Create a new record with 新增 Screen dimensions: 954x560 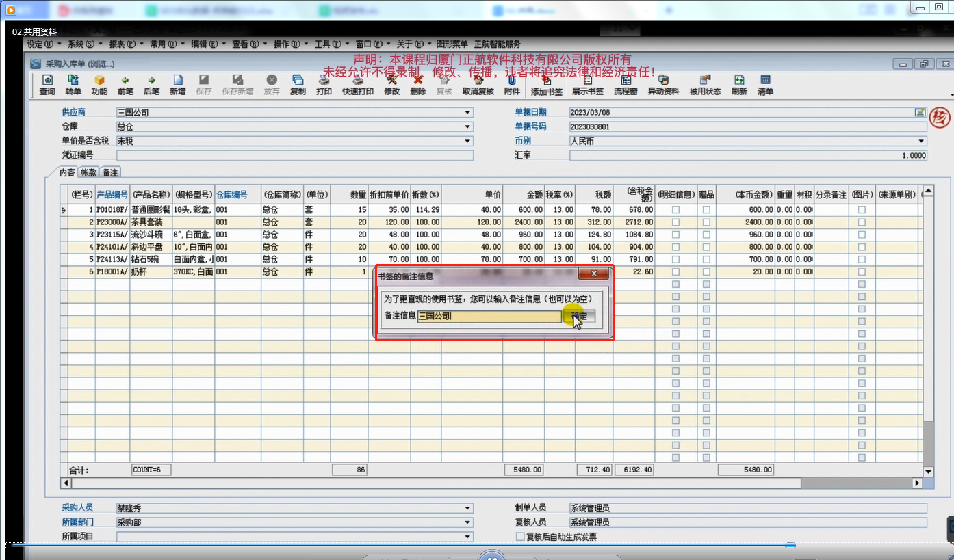click(x=177, y=85)
